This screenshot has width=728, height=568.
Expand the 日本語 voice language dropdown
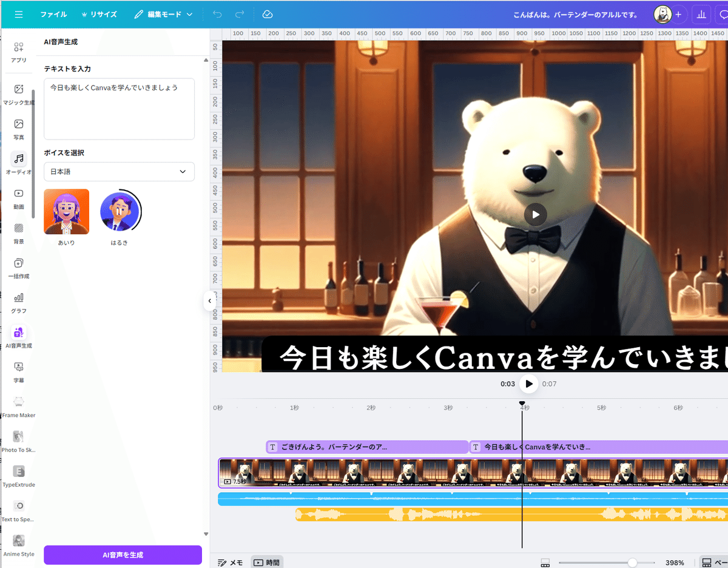tap(119, 172)
